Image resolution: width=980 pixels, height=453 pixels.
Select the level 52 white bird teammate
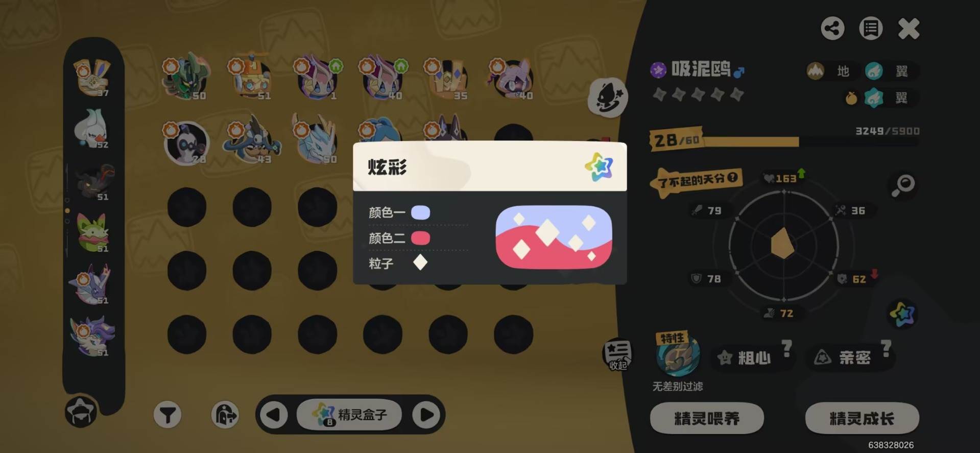click(92, 129)
